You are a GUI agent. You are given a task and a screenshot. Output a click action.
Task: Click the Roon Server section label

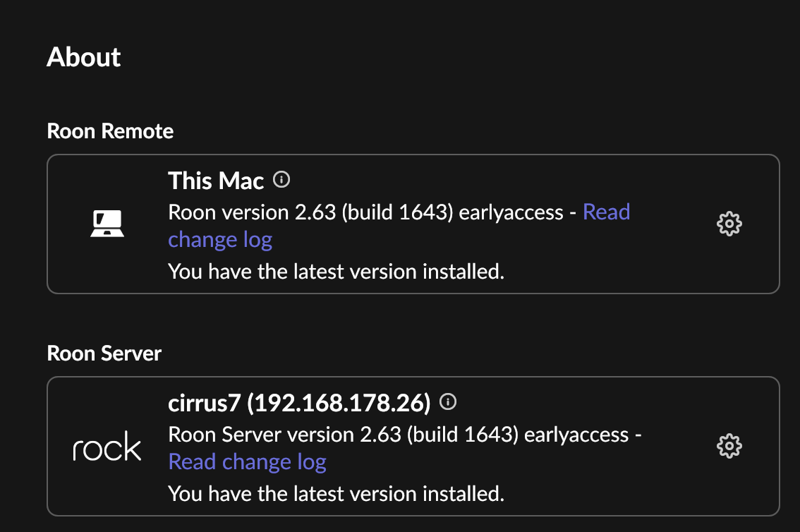pos(104,353)
